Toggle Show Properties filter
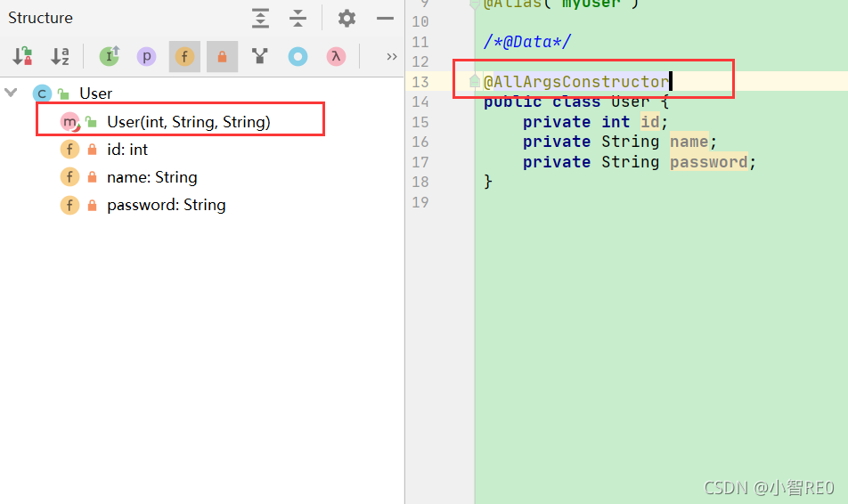The image size is (848, 504). tap(147, 56)
